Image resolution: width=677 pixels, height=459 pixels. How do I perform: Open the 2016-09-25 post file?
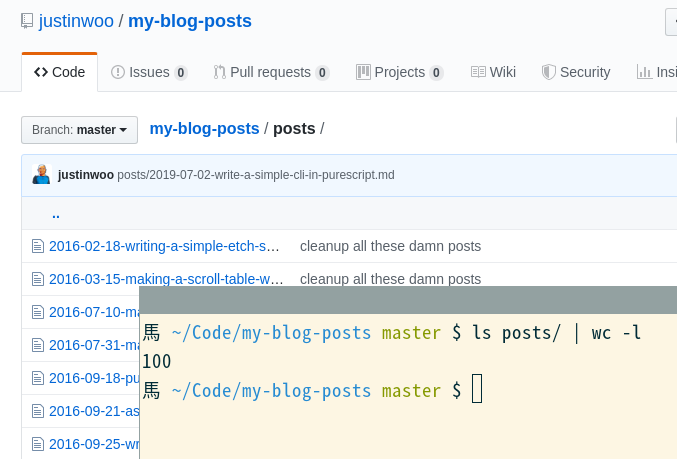pyautogui.click(x=94, y=444)
